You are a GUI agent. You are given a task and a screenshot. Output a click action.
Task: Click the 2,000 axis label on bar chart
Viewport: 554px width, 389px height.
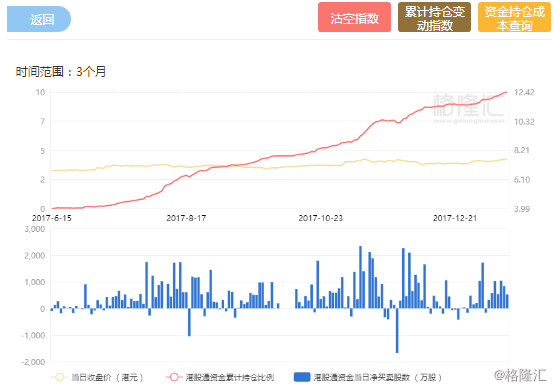35,255
